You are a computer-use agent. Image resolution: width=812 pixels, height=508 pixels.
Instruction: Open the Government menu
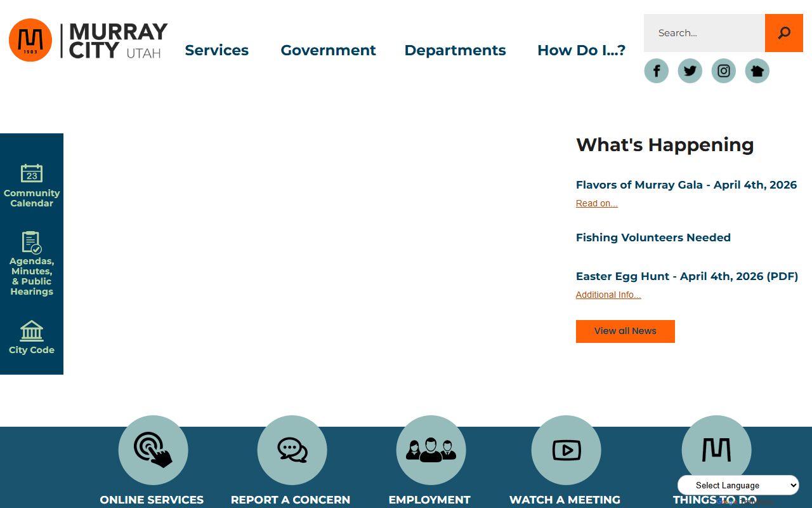click(329, 50)
